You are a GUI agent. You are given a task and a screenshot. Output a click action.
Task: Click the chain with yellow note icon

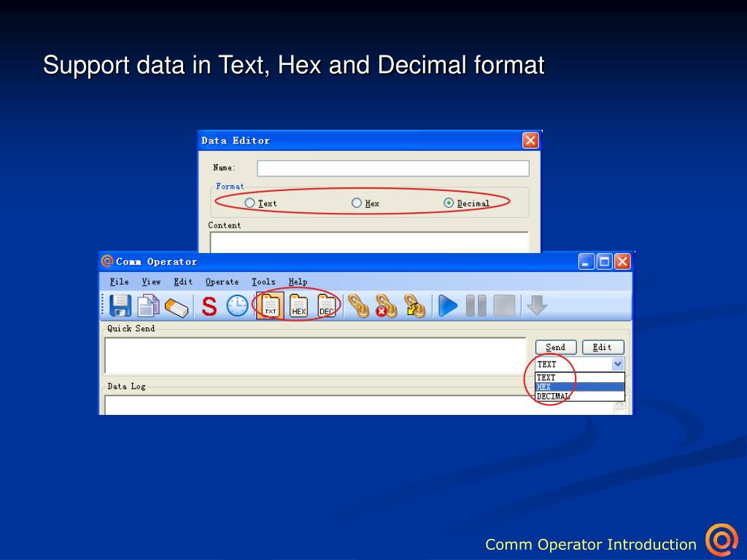pos(415,306)
